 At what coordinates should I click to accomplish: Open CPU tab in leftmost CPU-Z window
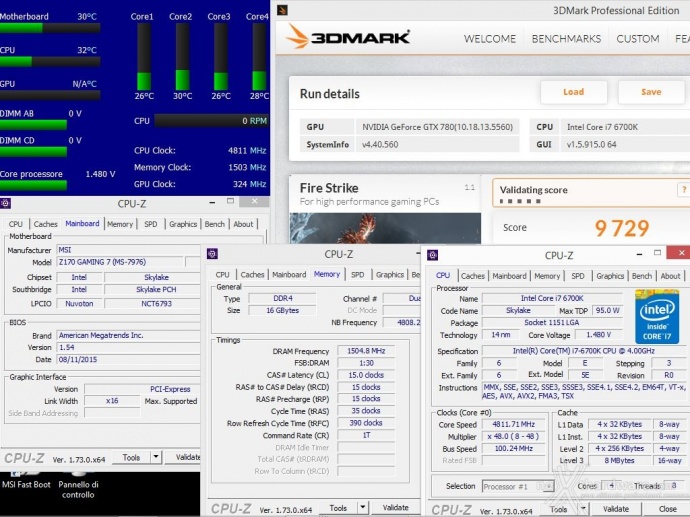(15, 224)
